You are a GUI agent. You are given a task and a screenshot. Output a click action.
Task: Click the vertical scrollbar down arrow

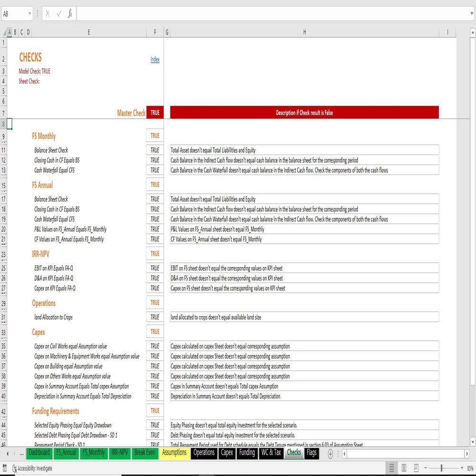tap(473, 442)
